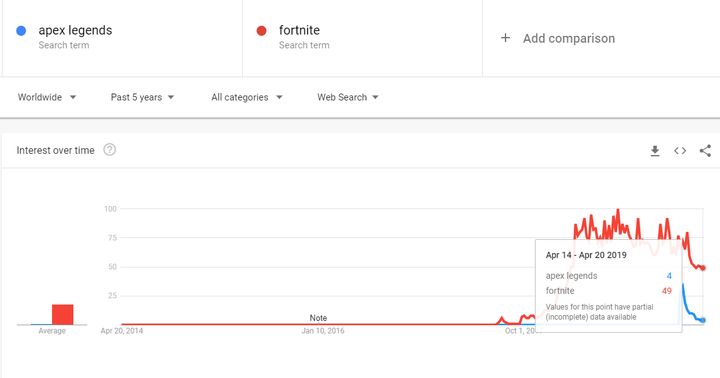
Task: Click the blue apex legends endpoint dot
Action: (703, 320)
